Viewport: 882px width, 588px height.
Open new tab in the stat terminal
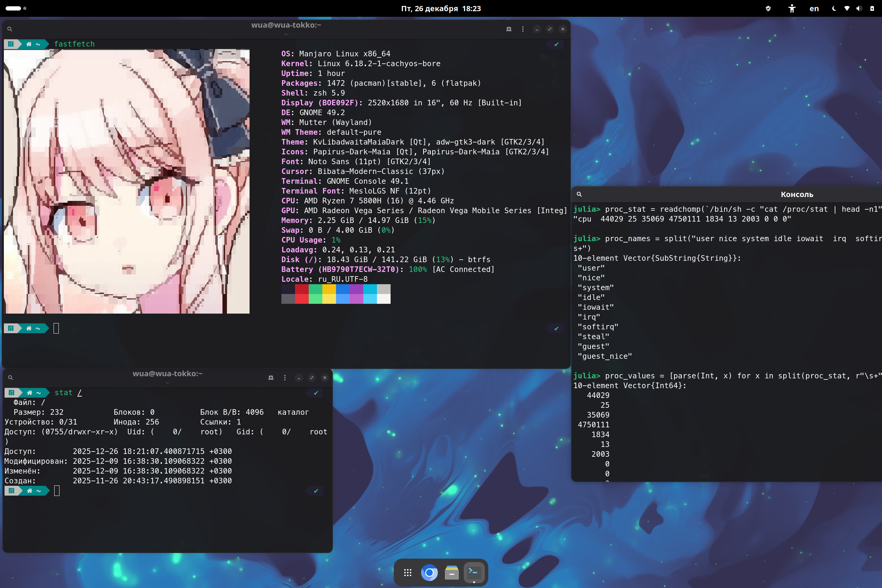(271, 378)
